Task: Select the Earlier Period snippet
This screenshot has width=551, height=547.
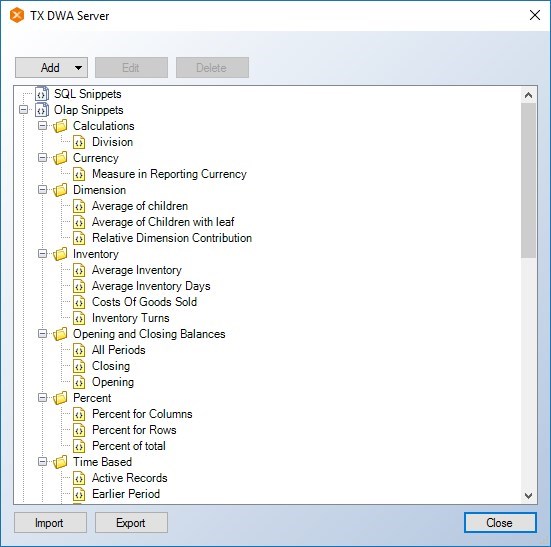Action: [126, 494]
